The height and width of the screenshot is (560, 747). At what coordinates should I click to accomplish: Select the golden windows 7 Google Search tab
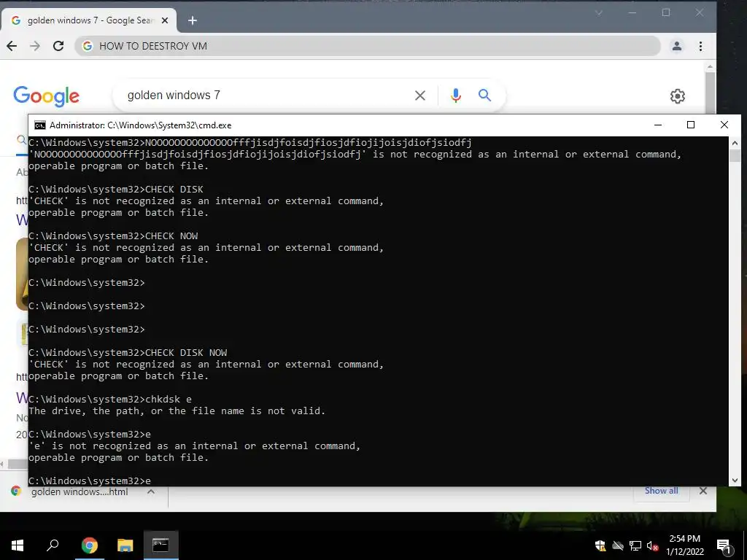pos(89,20)
